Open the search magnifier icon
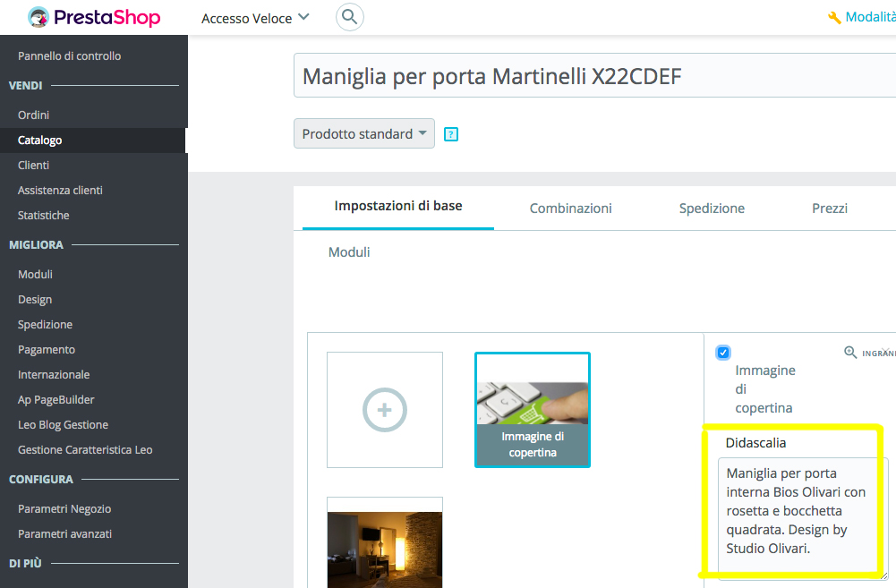 (x=350, y=17)
